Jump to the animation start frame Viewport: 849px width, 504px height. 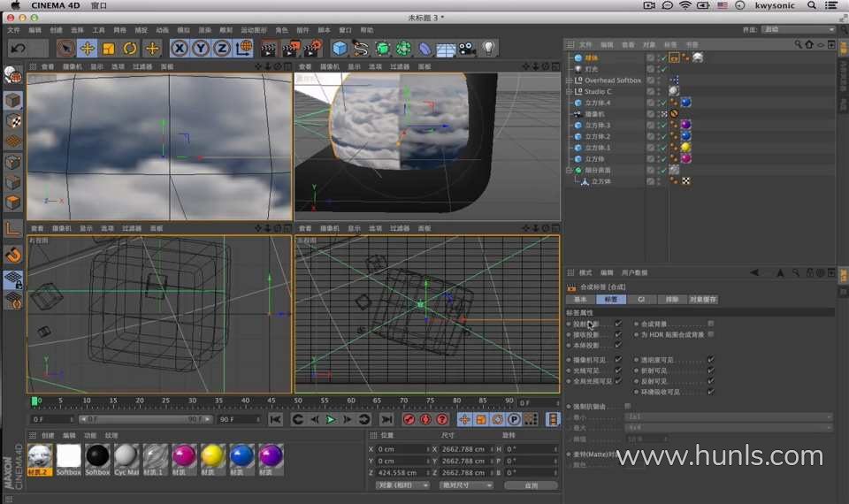(276, 419)
